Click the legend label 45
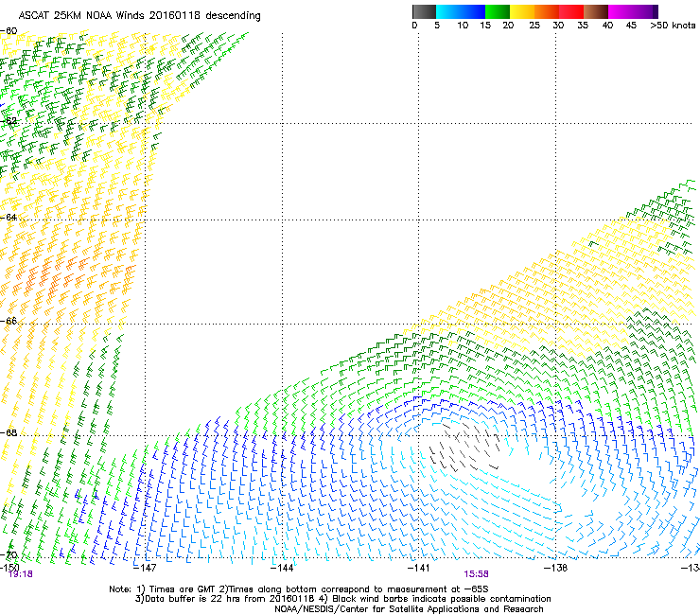Screen dimensions: 700x615 tap(631, 26)
